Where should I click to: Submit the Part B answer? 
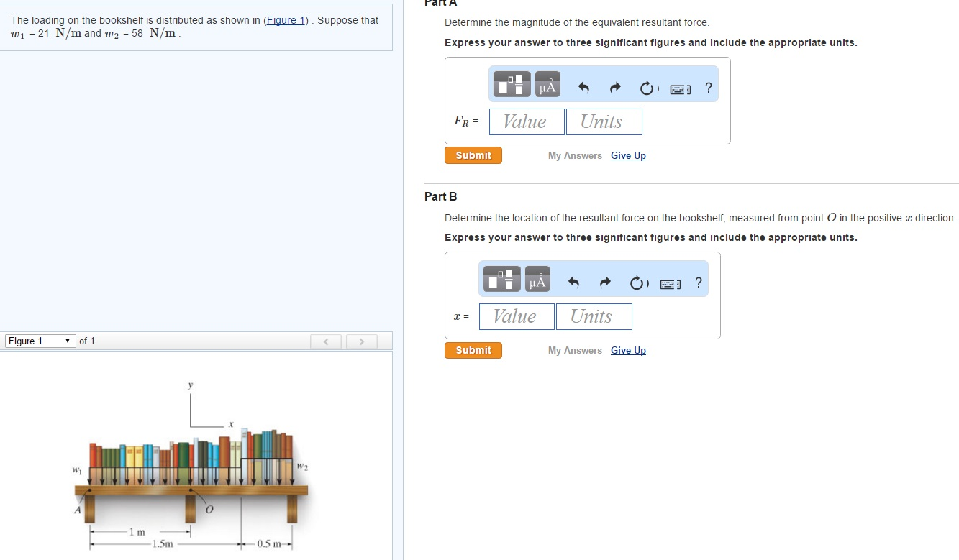point(473,350)
